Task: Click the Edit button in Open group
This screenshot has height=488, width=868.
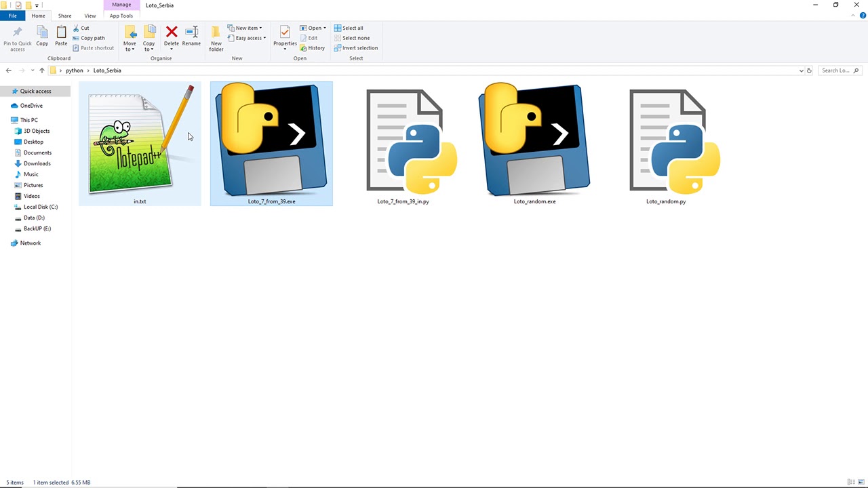Action: click(309, 38)
